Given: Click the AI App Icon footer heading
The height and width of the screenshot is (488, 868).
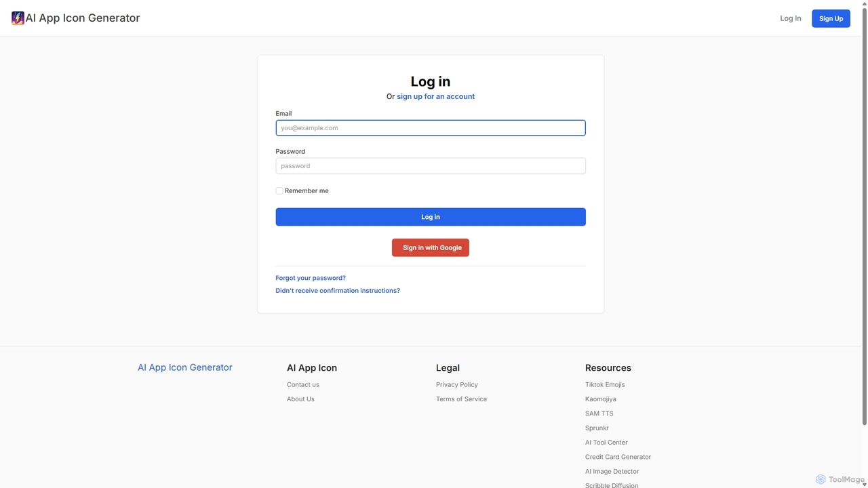Looking at the screenshot, I should [312, 368].
